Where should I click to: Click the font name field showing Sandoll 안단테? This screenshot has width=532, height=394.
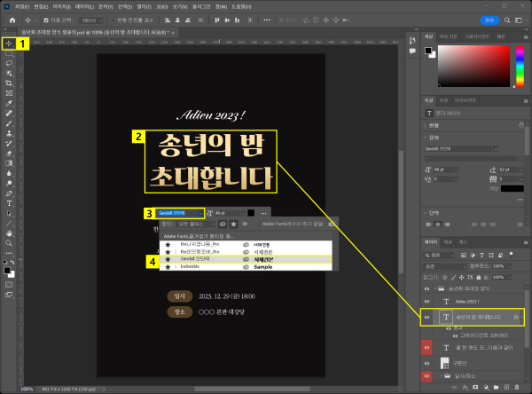[177, 213]
